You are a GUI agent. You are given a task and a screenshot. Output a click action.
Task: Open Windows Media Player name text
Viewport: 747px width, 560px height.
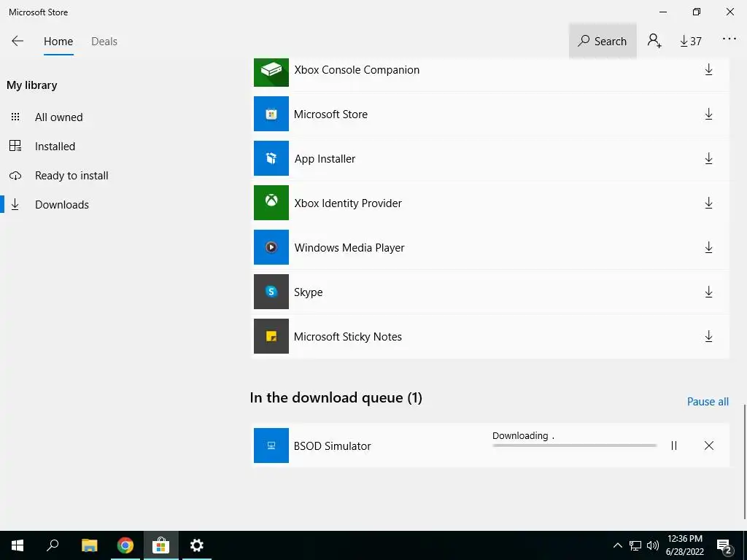[x=349, y=248]
